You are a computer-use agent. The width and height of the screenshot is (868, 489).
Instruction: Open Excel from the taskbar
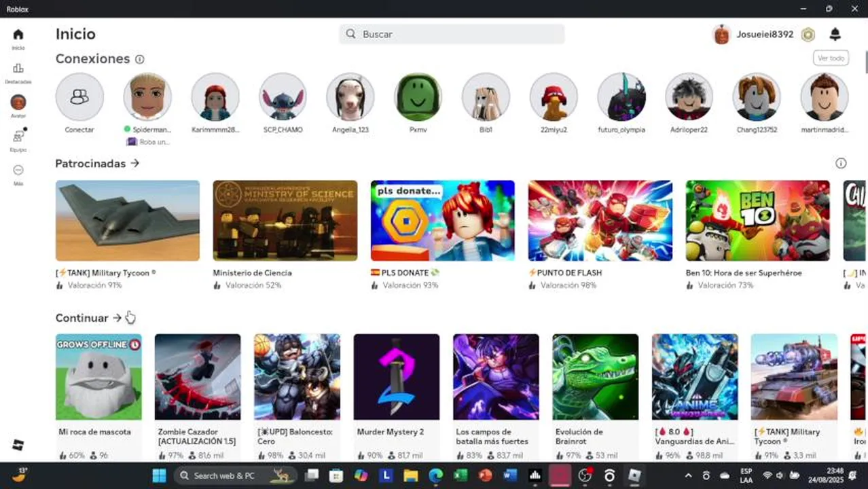point(460,475)
